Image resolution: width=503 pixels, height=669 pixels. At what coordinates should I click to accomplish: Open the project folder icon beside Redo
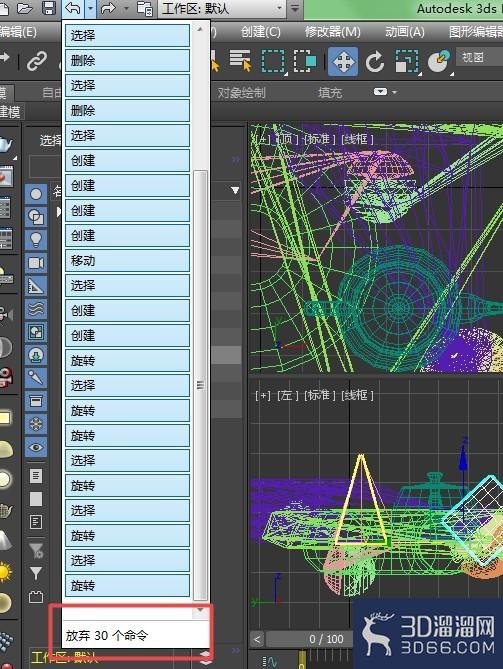[x=145, y=8]
